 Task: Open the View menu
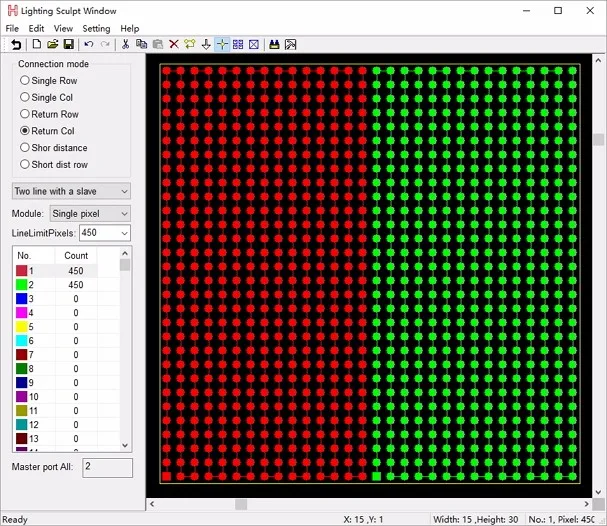pos(63,29)
